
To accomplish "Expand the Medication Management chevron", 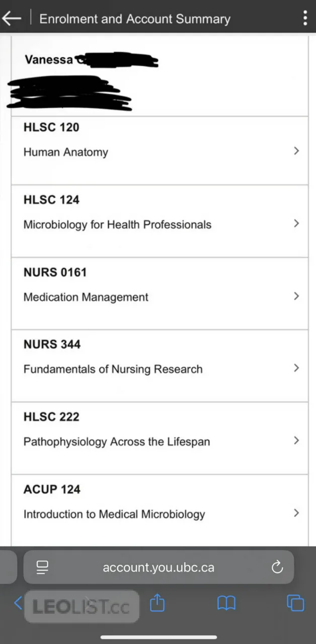I will tap(296, 296).
